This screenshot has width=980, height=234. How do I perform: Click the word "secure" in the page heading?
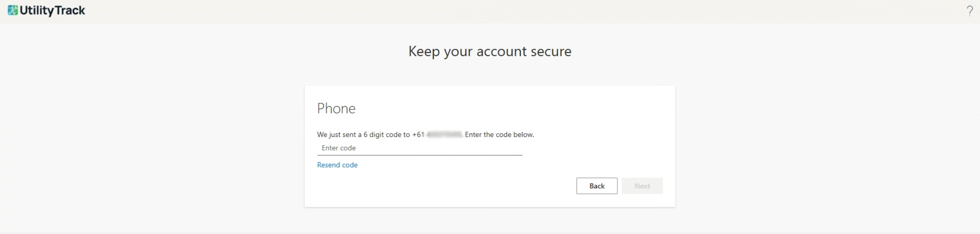click(551, 51)
